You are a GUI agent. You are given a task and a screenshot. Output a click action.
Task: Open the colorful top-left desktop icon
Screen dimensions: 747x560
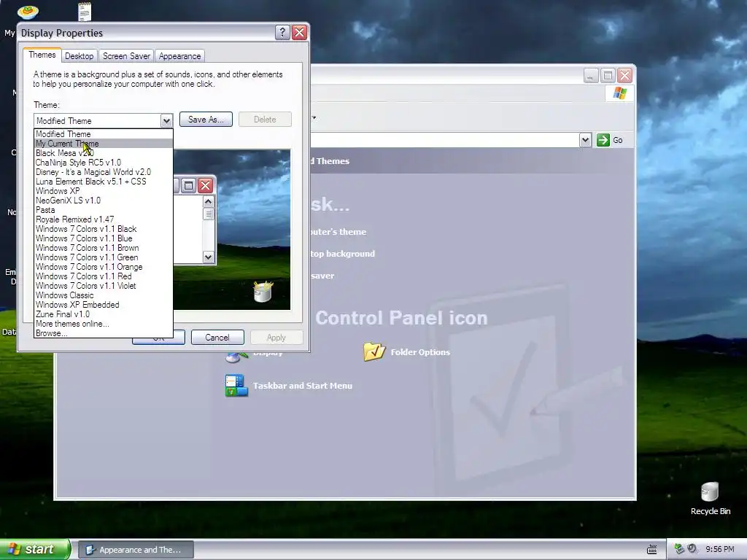coord(28,12)
